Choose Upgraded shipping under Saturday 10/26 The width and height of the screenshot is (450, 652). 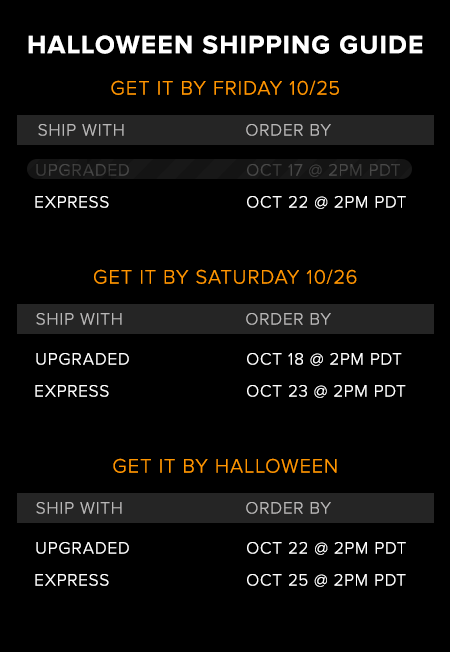pos(82,359)
